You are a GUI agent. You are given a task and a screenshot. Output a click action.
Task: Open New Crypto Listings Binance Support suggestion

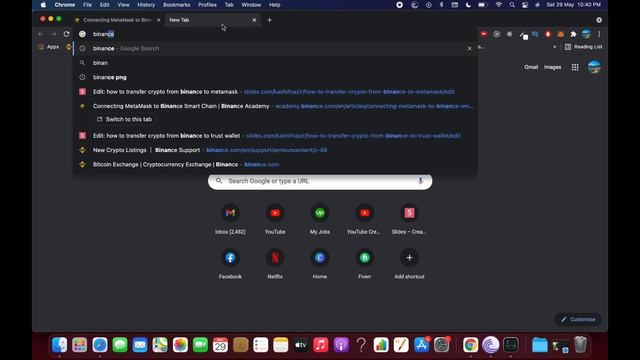[275, 150]
